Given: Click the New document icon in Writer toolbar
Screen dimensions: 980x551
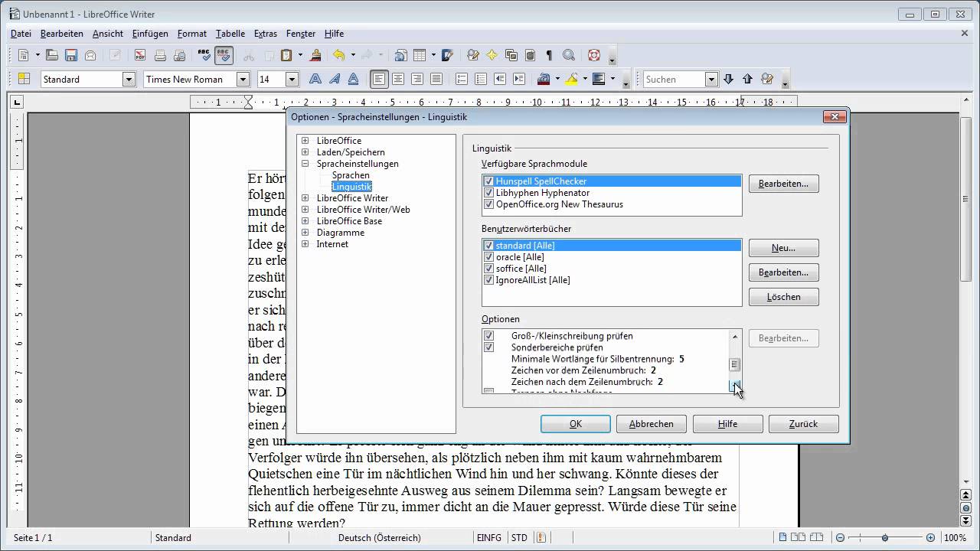Looking at the screenshot, I should (x=23, y=55).
